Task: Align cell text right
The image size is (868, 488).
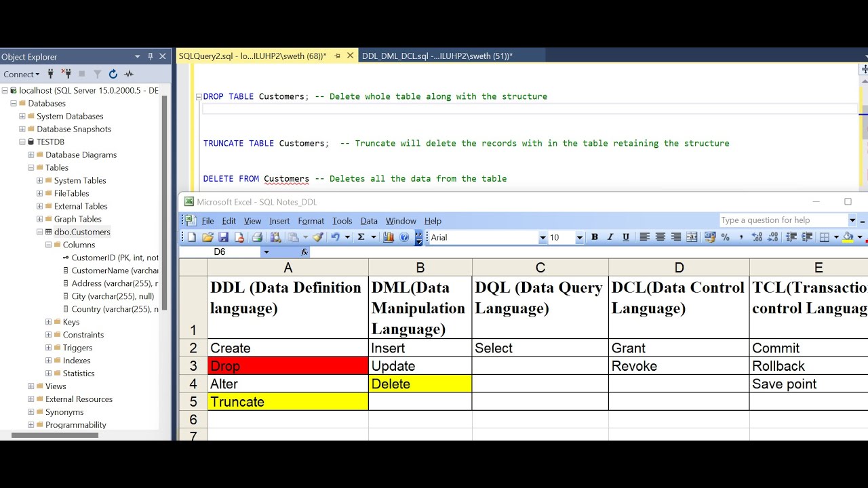Action: pos(675,237)
